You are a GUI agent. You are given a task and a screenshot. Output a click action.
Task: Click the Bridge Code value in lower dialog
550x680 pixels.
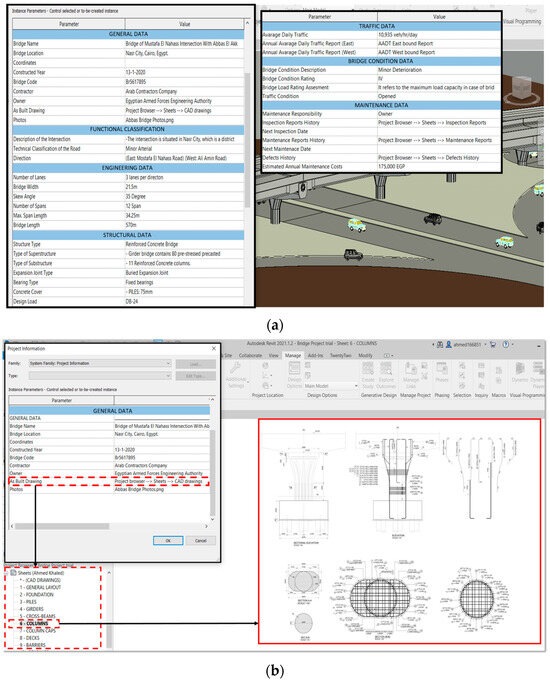point(124,458)
